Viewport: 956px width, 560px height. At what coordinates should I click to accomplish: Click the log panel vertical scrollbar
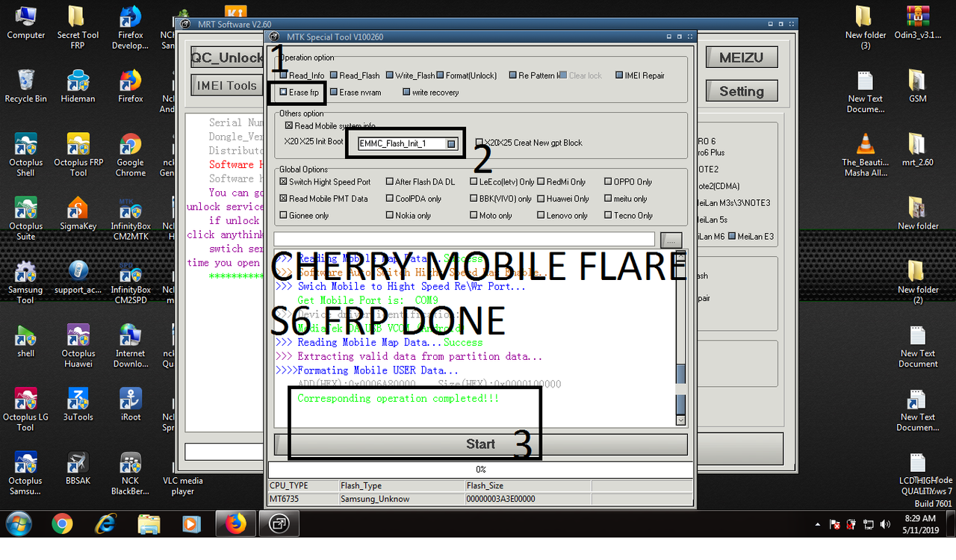click(680, 338)
